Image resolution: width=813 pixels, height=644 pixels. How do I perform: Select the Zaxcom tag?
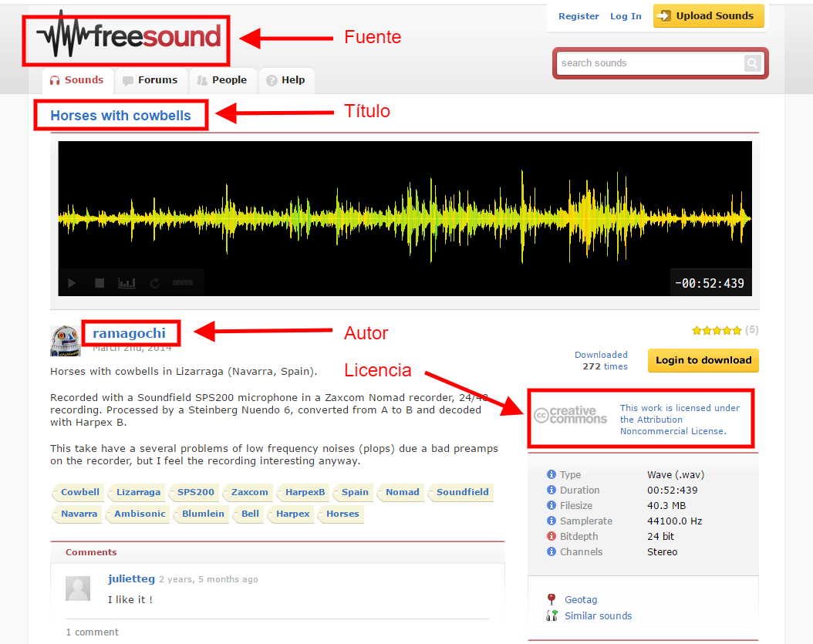click(248, 492)
